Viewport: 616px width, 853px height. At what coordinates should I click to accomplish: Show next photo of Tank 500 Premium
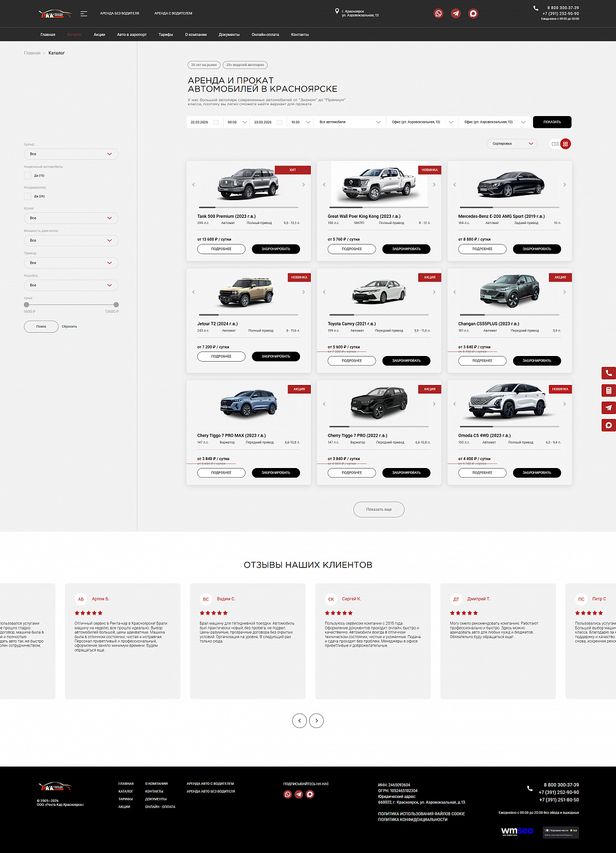[x=303, y=184]
